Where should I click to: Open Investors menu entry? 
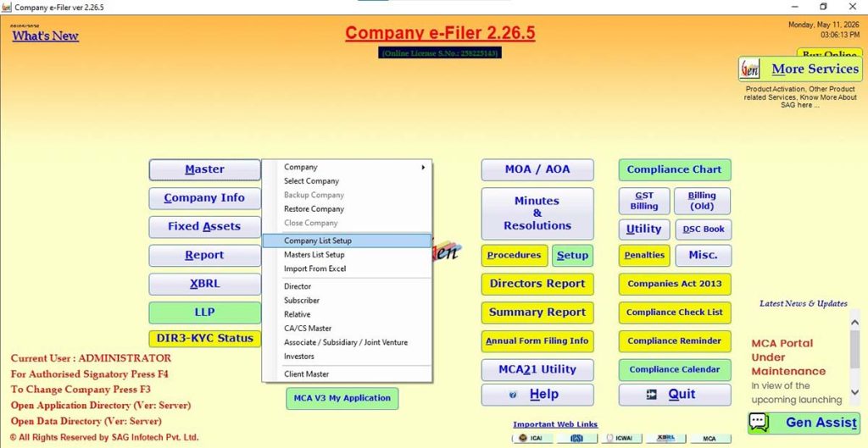(x=347, y=357)
